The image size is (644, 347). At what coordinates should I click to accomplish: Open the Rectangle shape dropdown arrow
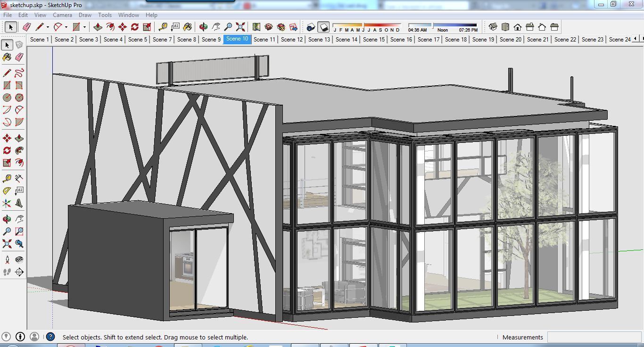click(84, 27)
